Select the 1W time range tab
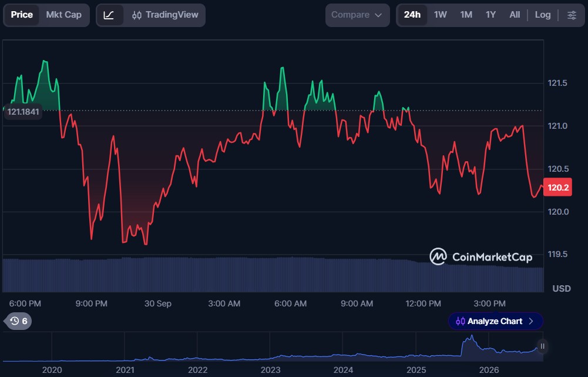The width and height of the screenshot is (588, 377). [x=440, y=15]
